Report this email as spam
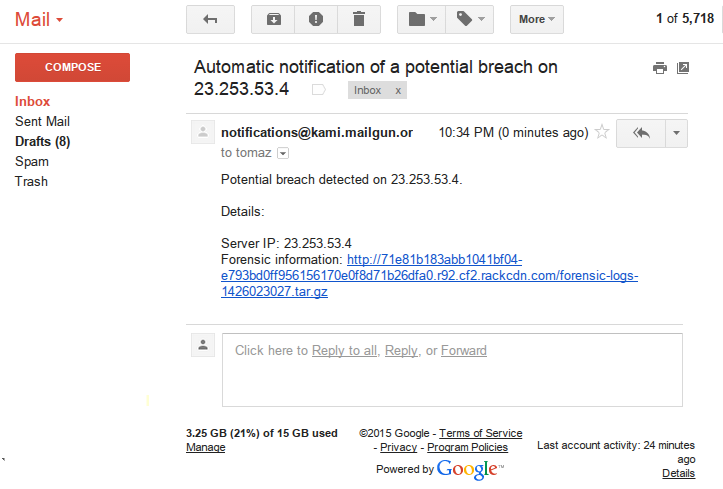The width and height of the screenshot is (723, 489). (x=316, y=19)
